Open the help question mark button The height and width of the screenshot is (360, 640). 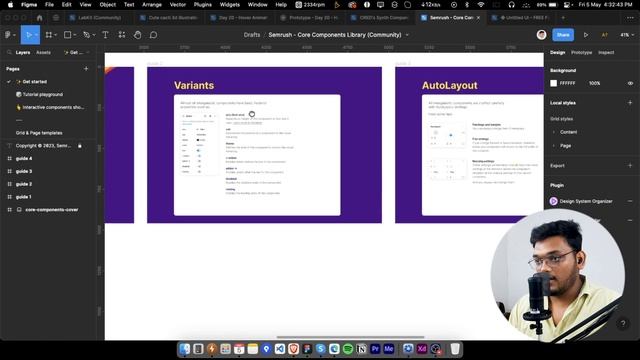click(623, 324)
